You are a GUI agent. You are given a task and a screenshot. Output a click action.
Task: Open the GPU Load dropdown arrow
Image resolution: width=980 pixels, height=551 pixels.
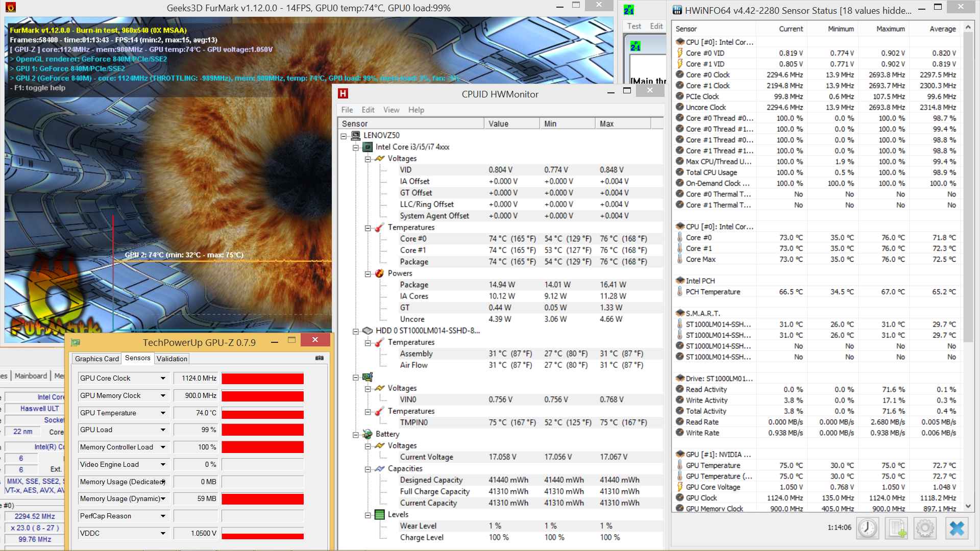163,430
